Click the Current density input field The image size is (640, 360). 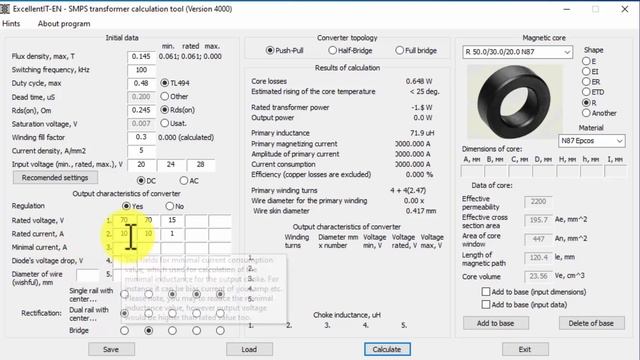[x=141, y=151]
